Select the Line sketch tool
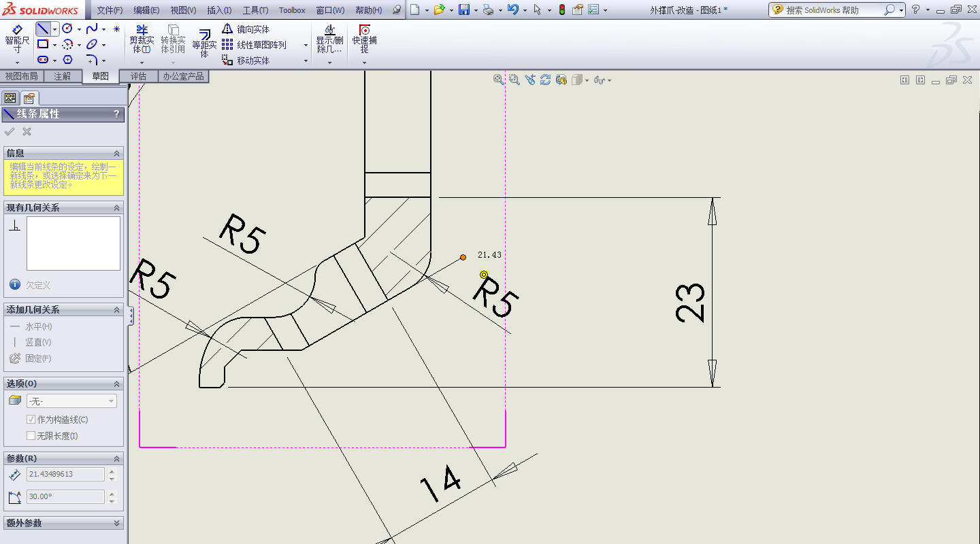The image size is (980, 544). click(43, 29)
